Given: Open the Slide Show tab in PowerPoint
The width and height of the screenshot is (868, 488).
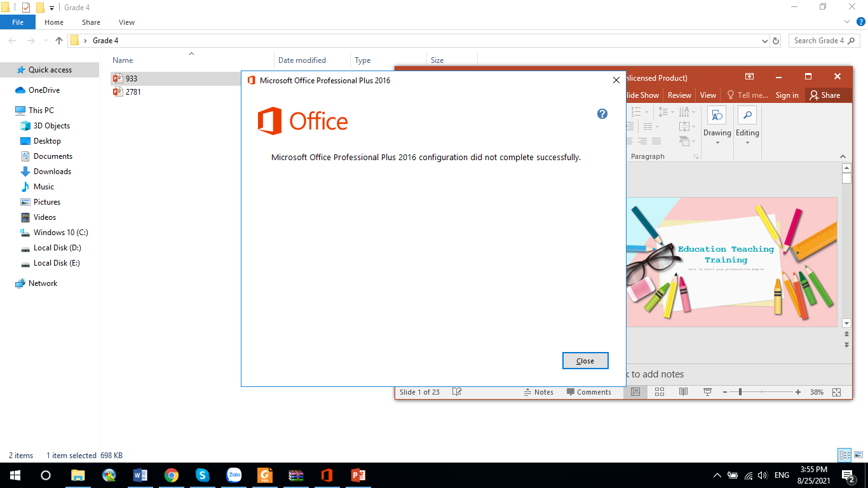Looking at the screenshot, I should pos(643,95).
